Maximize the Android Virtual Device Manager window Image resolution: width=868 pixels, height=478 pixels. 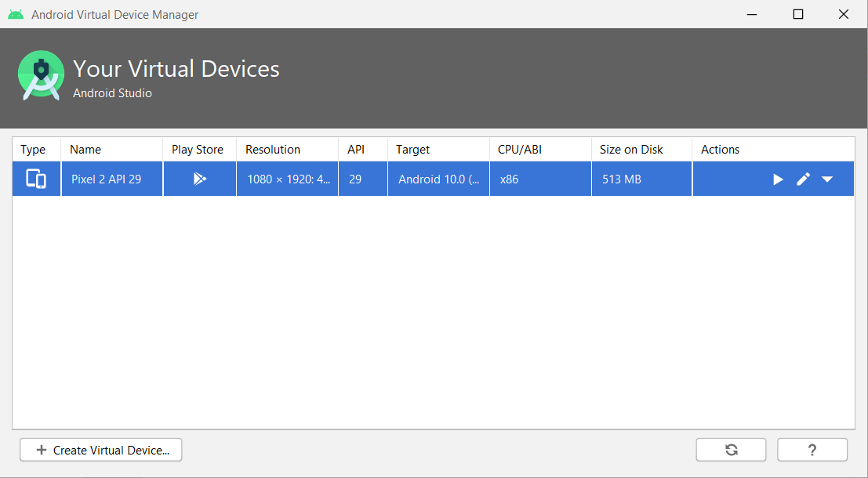tap(797, 14)
